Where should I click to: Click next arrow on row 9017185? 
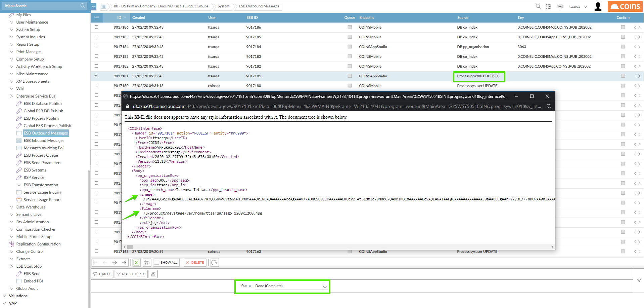pyautogui.click(x=639, y=37)
